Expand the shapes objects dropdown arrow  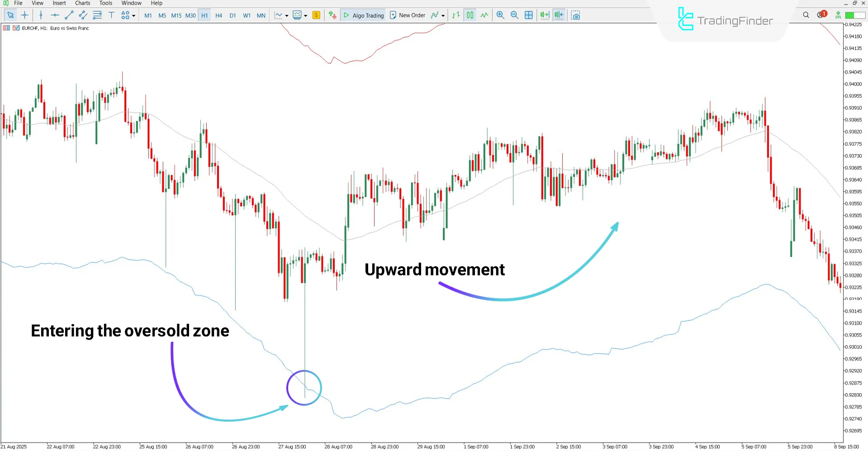[x=133, y=16]
